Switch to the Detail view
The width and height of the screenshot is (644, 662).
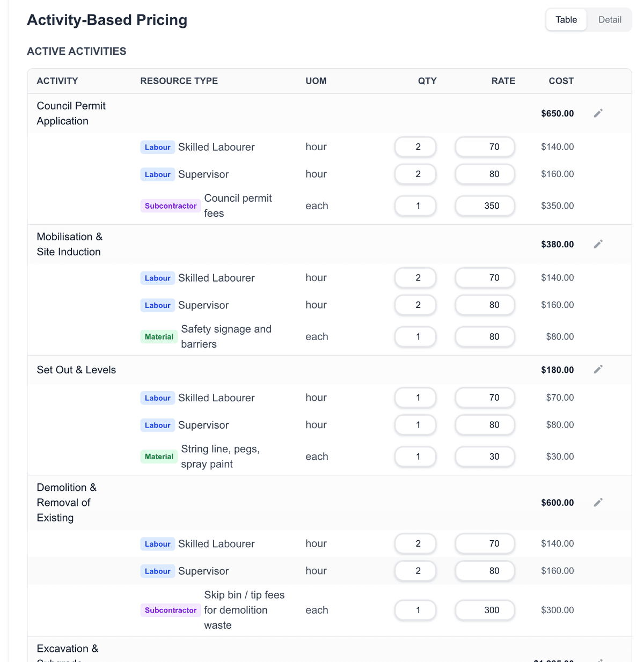coord(610,20)
